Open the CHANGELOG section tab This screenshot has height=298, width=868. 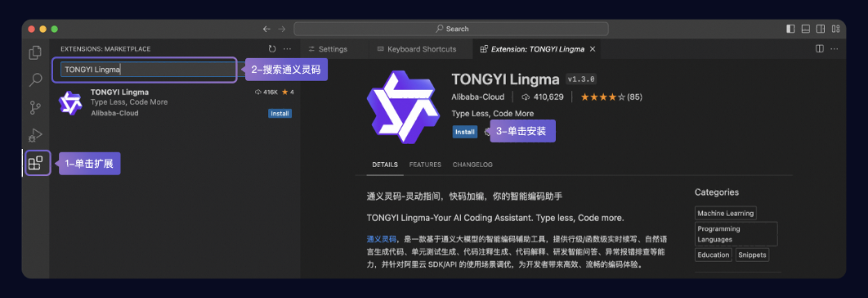(x=472, y=165)
